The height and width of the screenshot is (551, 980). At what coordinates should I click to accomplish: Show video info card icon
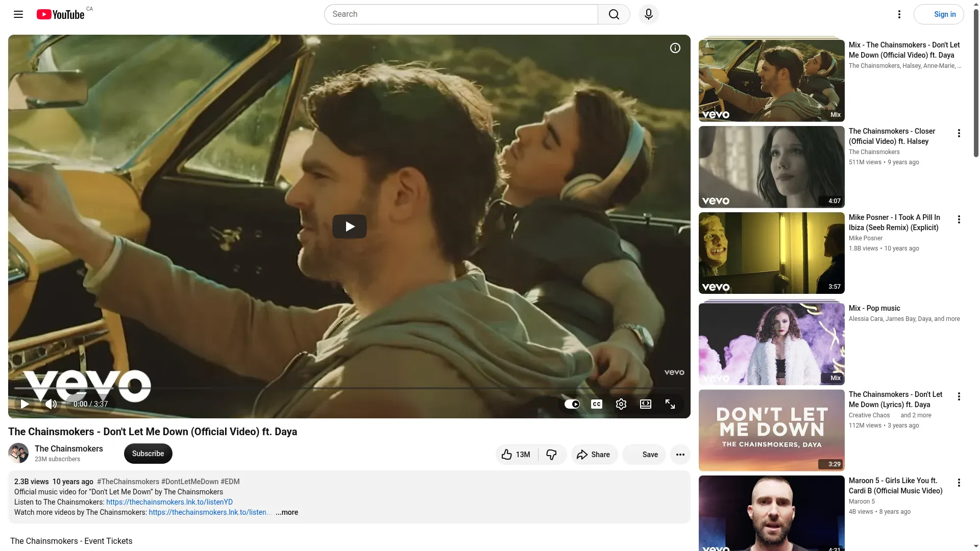[x=675, y=48]
